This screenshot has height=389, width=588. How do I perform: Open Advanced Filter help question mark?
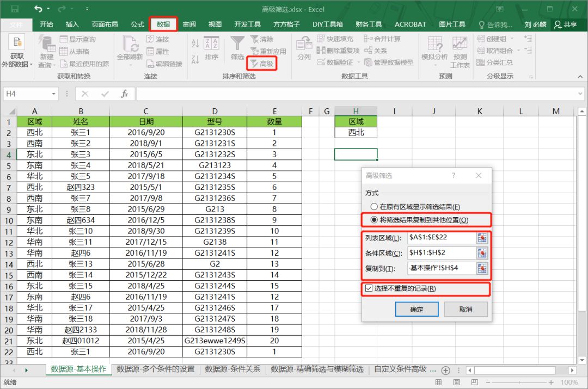454,175
